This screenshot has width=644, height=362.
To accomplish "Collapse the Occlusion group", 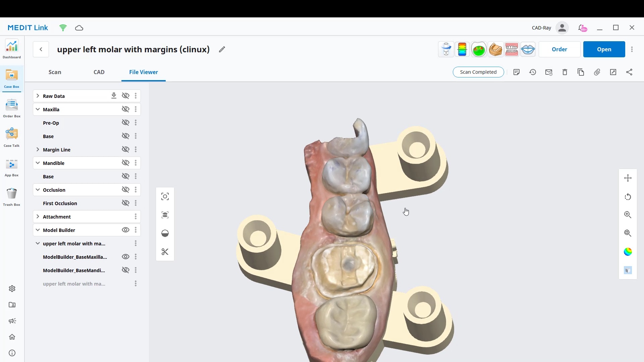I will click(38, 190).
